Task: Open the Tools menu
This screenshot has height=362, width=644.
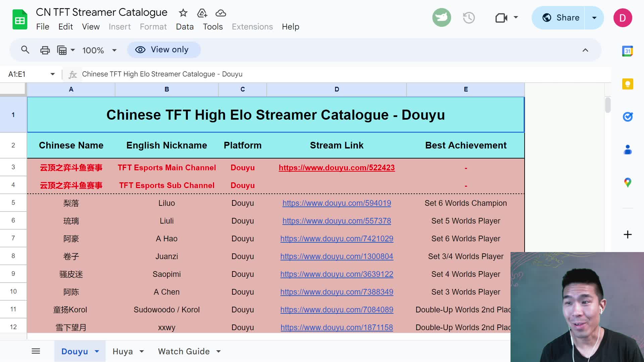Action: tap(213, 27)
